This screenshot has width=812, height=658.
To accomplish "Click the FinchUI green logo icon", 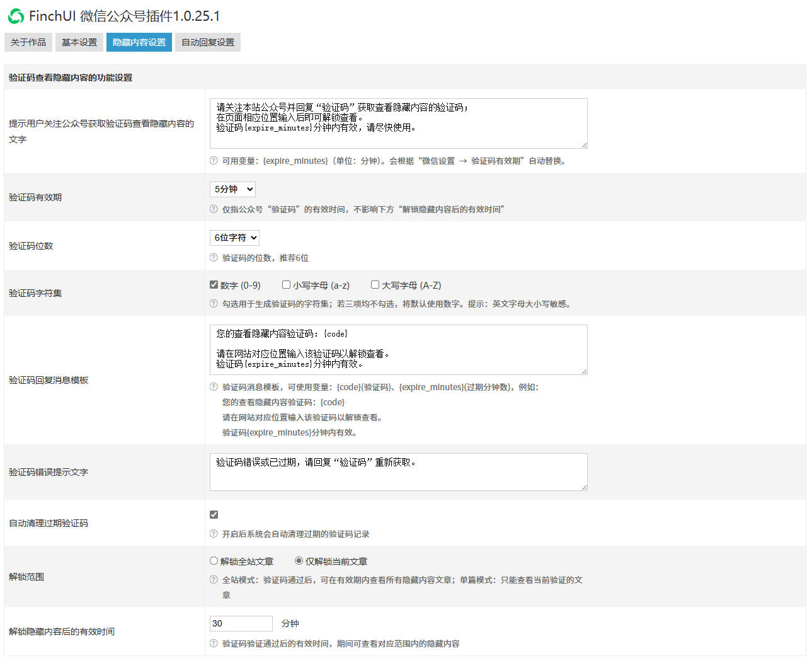I will pos(16,16).
